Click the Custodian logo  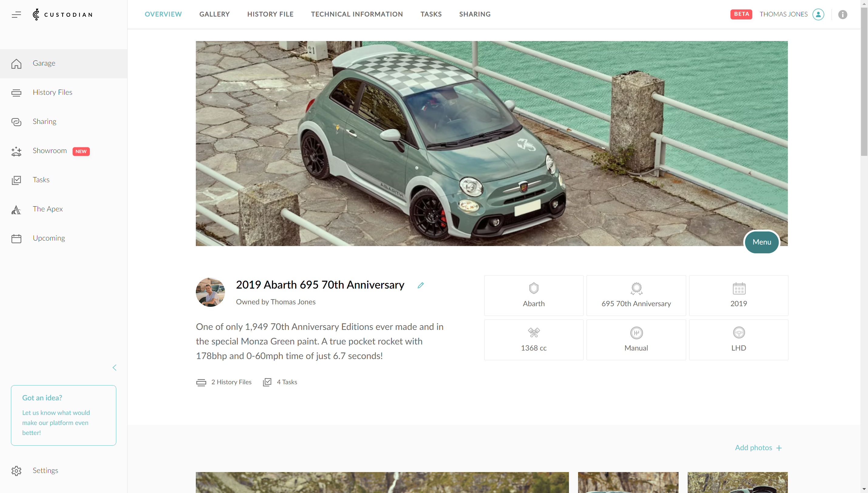pos(62,15)
